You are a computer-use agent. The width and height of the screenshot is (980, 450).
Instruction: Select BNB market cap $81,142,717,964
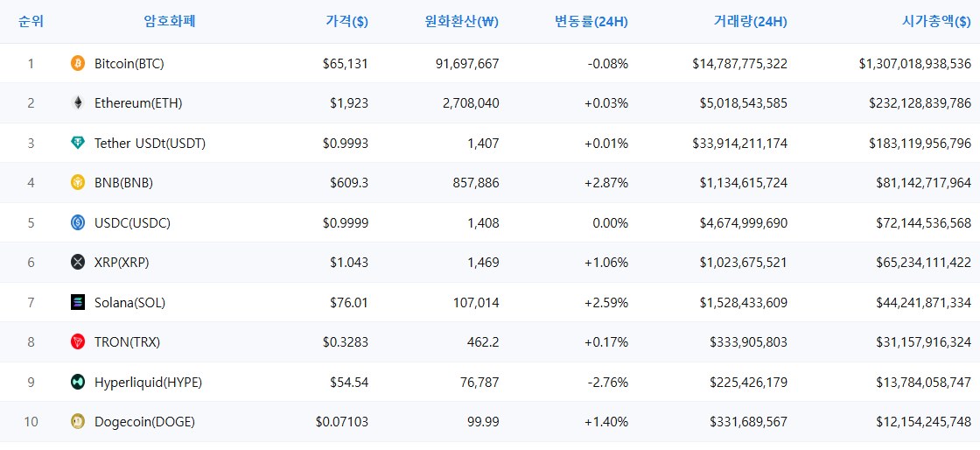(x=924, y=182)
